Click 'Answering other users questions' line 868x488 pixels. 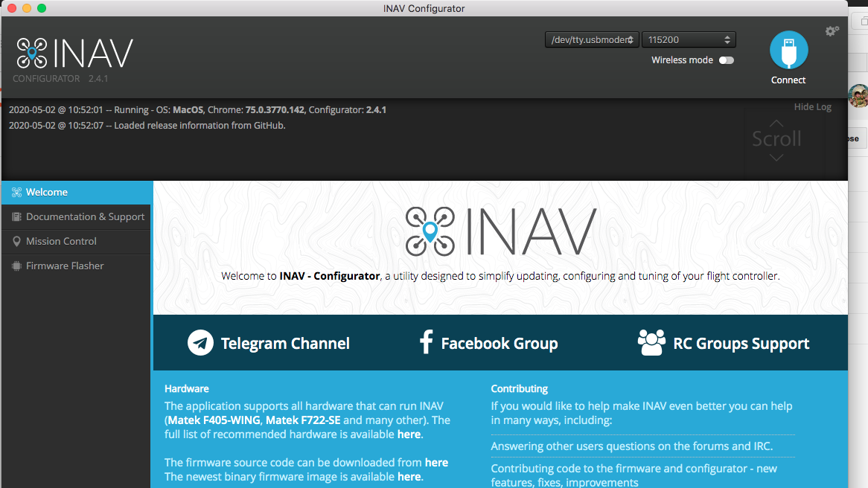point(631,446)
